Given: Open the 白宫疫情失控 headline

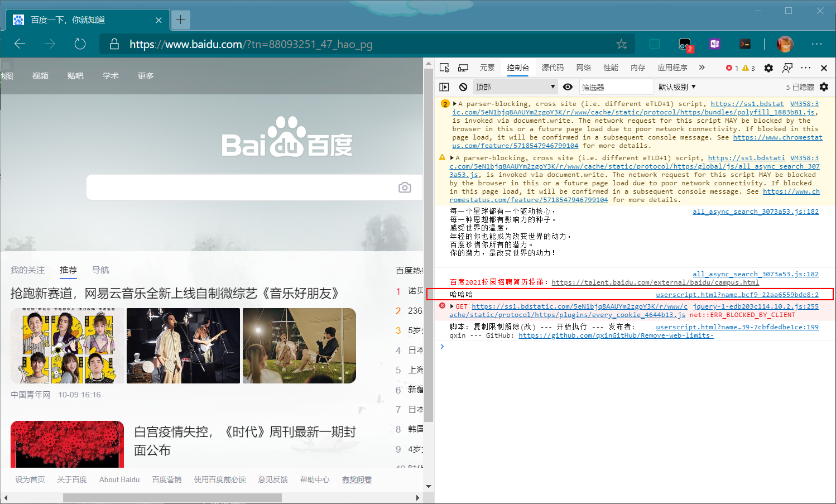Looking at the screenshot, I should click(x=245, y=441).
